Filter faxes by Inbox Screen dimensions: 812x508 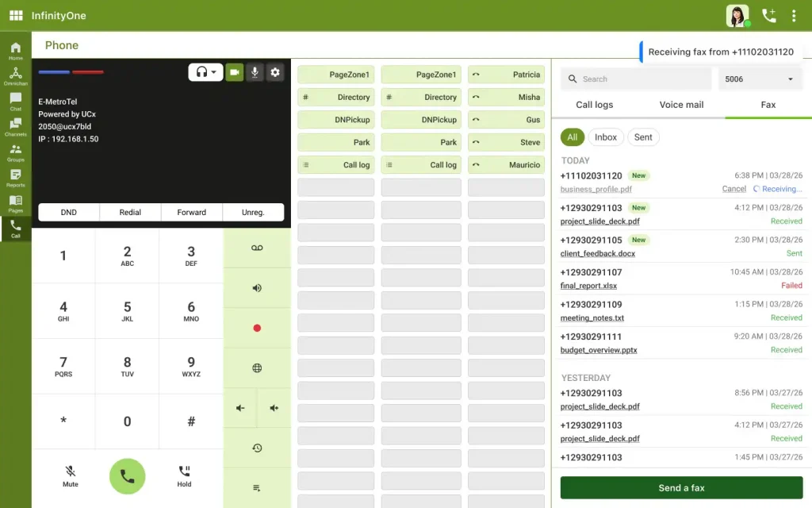coord(605,137)
